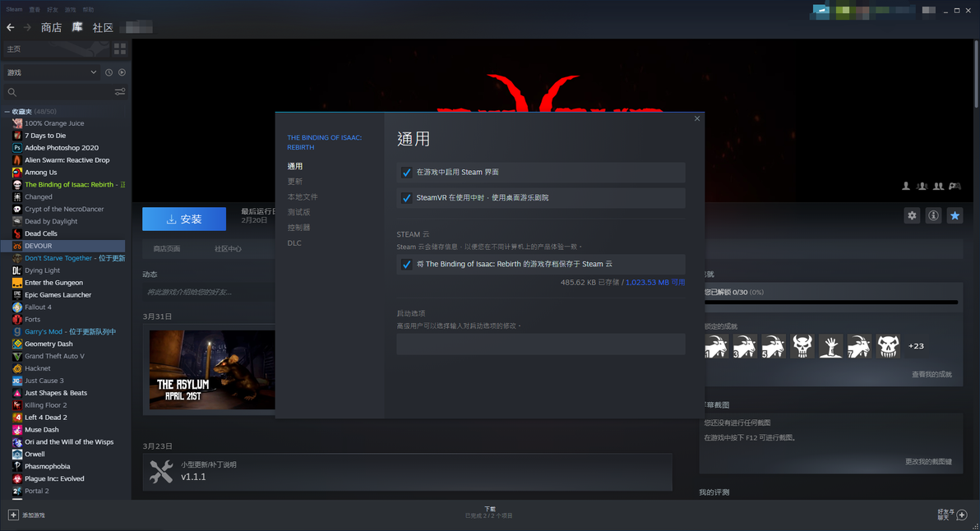Viewport: 980px width, 531px height.
Task: Toggle Steam Cloud save sync checkbox
Action: (406, 264)
